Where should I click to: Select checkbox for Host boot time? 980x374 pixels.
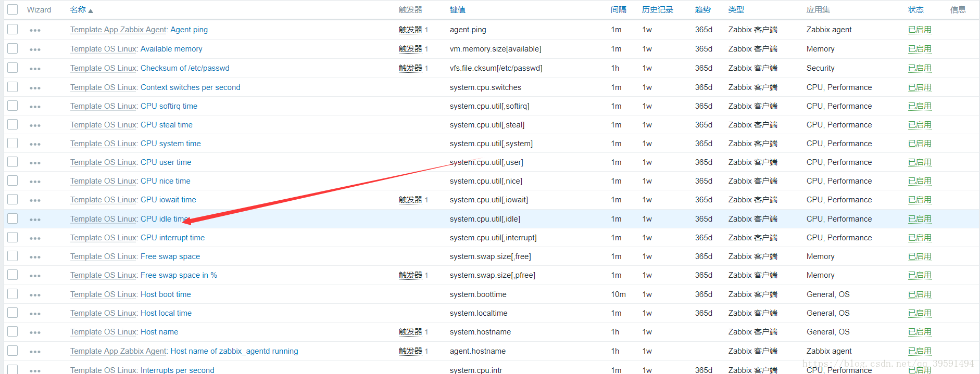coord(12,294)
